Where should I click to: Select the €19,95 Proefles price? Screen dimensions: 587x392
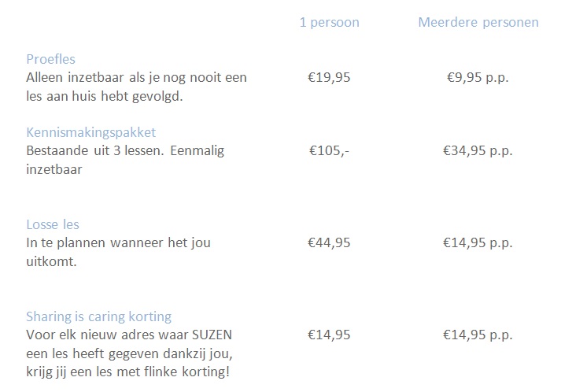tap(329, 77)
